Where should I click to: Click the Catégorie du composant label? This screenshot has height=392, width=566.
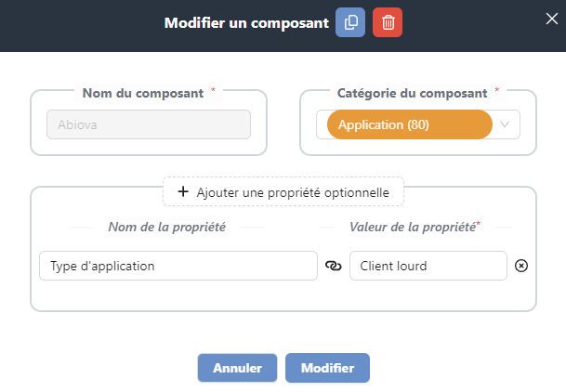411,93
